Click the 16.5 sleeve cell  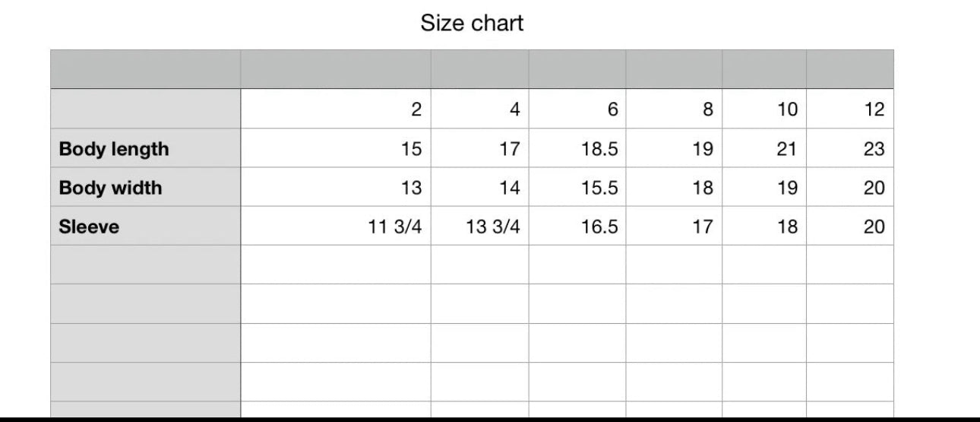coord(577,226)
